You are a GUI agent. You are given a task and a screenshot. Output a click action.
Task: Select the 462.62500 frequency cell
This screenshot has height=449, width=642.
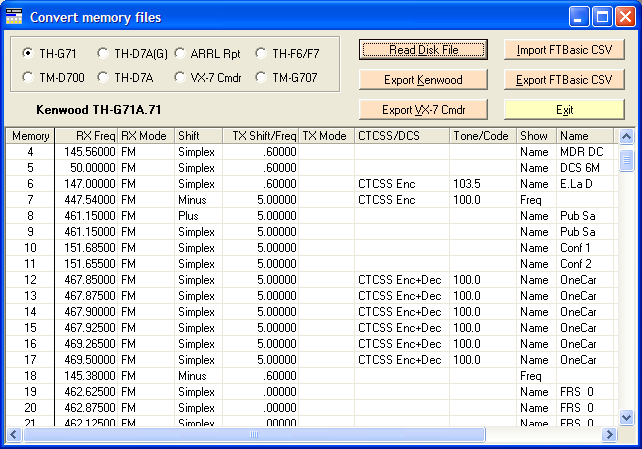pyautogui.click(x=86, y=391)
